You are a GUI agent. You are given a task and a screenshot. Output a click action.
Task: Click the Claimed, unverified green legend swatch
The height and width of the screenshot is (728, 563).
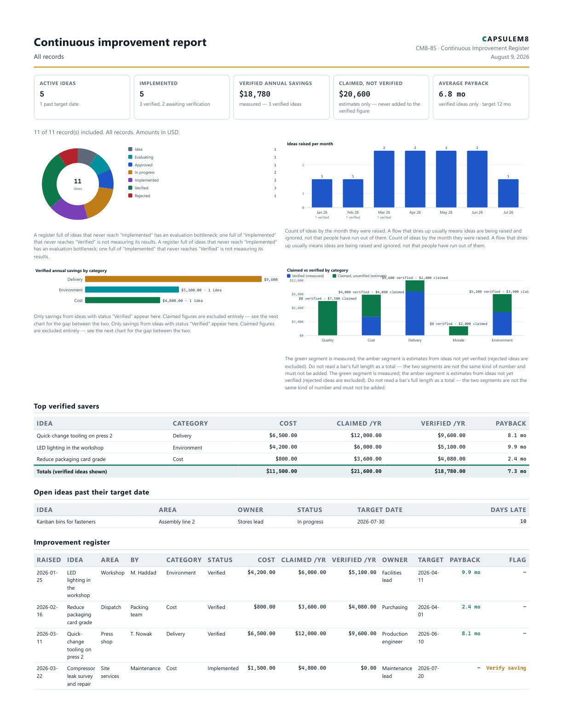pyautogui.click(x=334, y=276)
